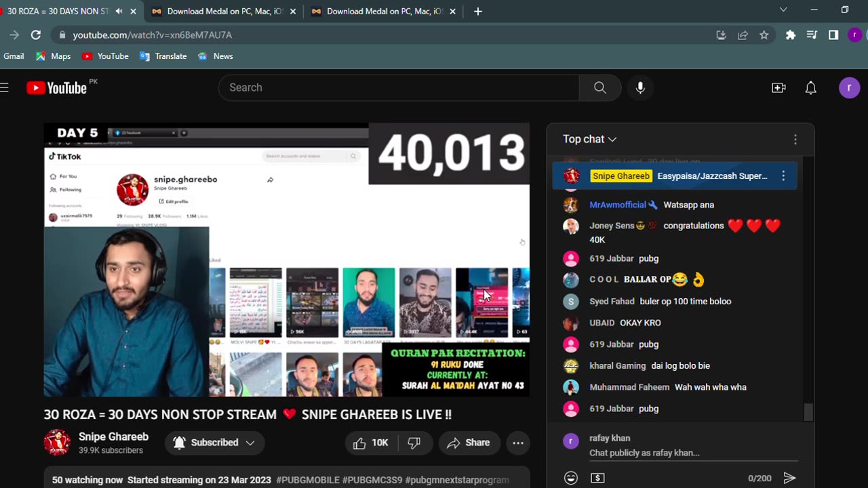Click the search magnifier button

[x=600, y=87]
